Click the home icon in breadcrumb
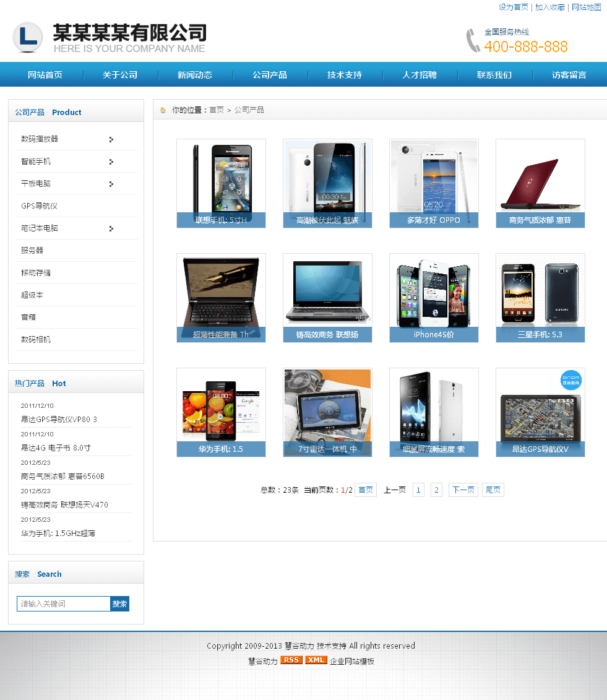Viewport: 607px width, 700px height. tap(163, 110)
